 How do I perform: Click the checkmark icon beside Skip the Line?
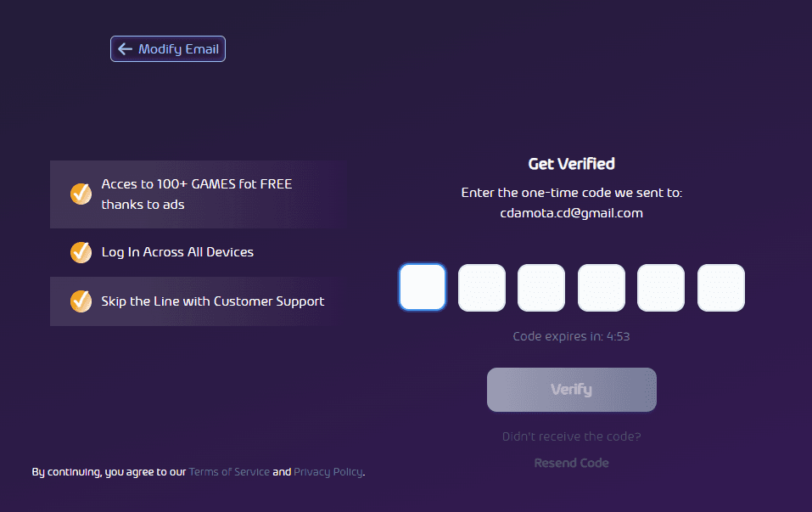(81, 301)
